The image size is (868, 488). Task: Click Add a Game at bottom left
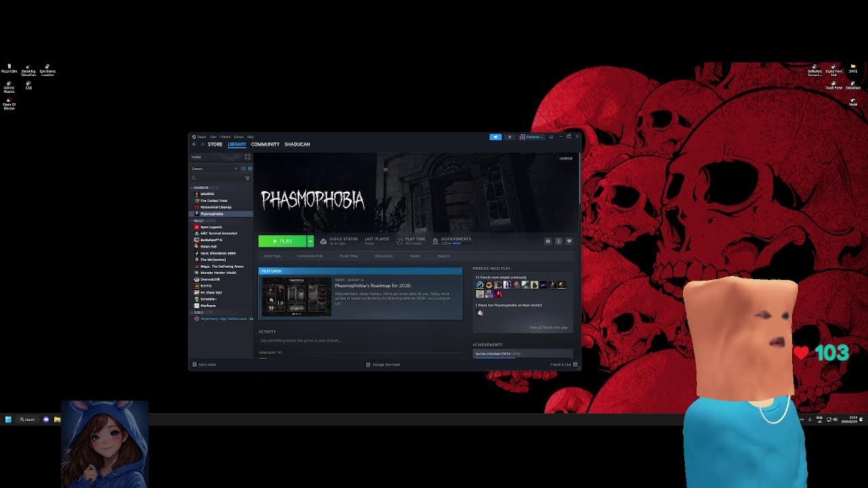pyautogui.click(x=205, y=365)
